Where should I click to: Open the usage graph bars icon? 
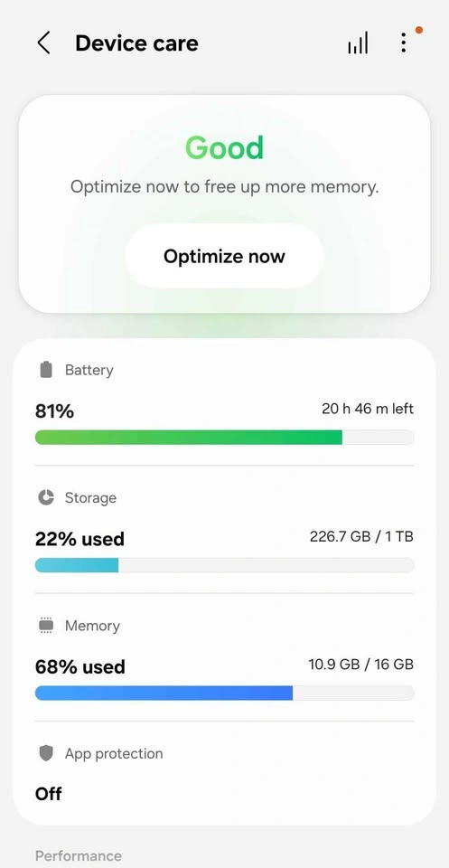(x=358, y=43)
